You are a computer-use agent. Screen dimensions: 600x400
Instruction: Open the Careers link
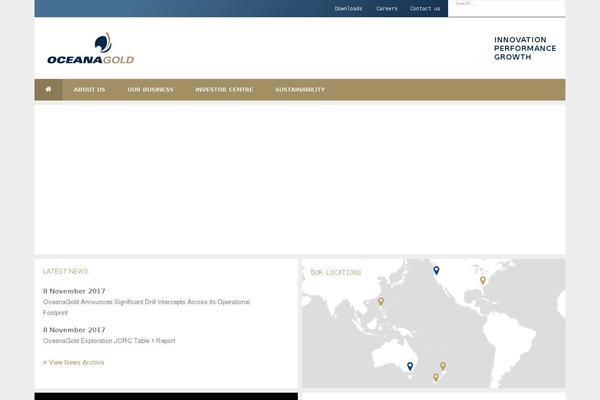tap(386, 8)
